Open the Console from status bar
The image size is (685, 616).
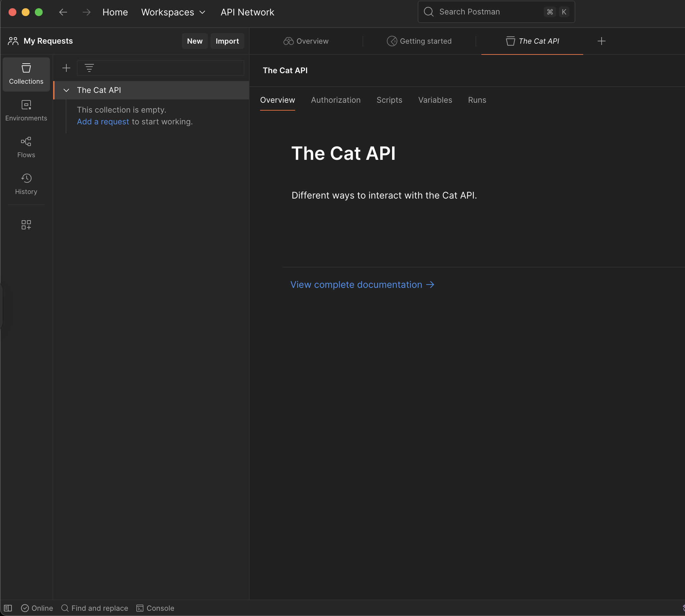[x=155, y=608]
